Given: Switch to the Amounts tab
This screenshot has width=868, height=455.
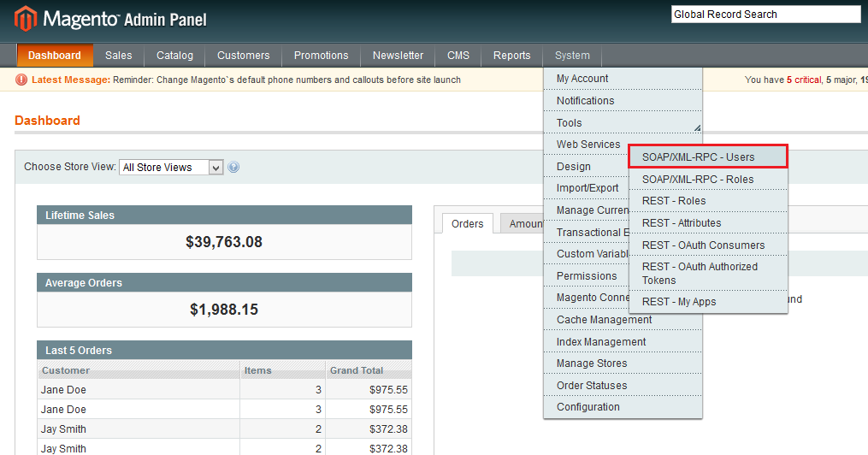Looking at the screenshot, I should click(522, 223).
